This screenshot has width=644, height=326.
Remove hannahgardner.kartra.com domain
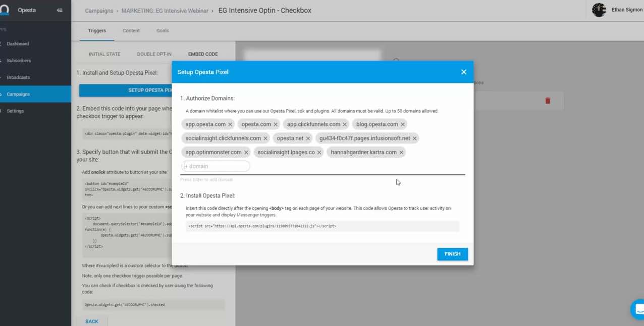(x=401, y=153)
